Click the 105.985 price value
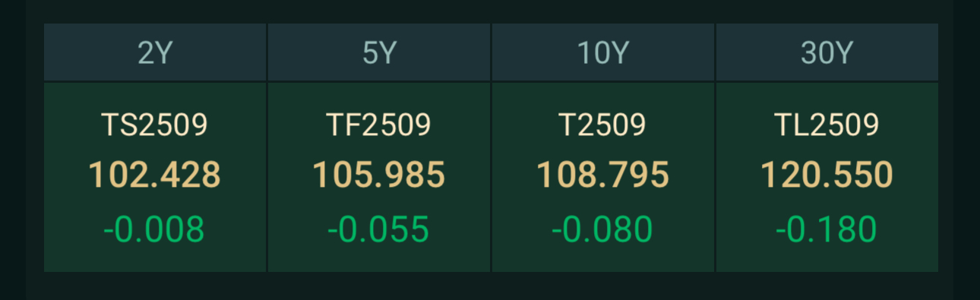Screen dimensions: 980x300 (x=378, y=175)
